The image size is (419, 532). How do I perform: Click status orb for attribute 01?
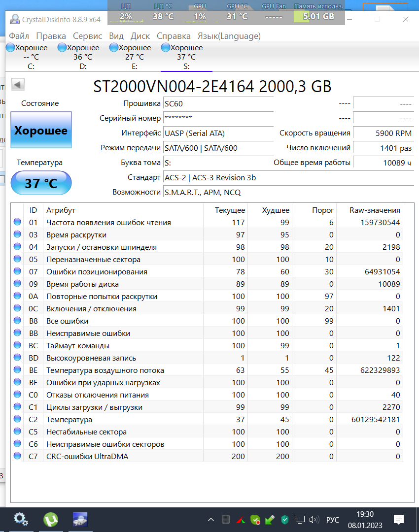coord(17,222)
